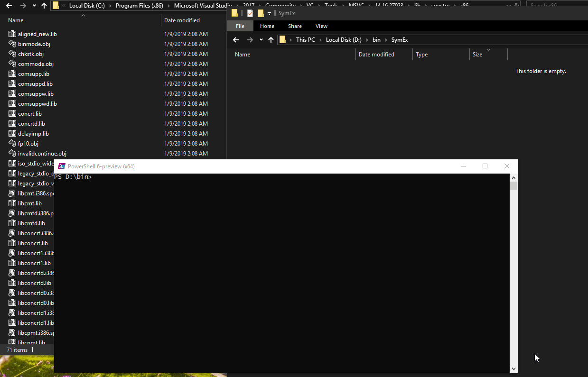This screenshot has width=588, height=377.
Task: Click the PowerShell icon in the title bar
Action: pos(62,166)
